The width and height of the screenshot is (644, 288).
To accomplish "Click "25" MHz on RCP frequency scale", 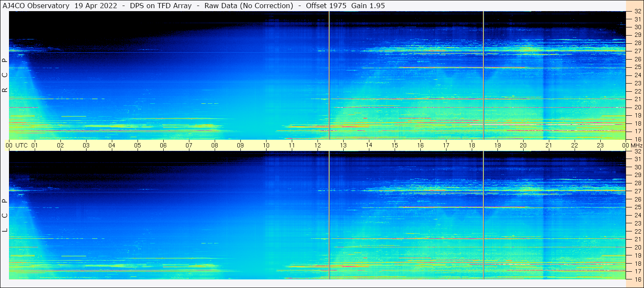I will [x=638, y=67].
